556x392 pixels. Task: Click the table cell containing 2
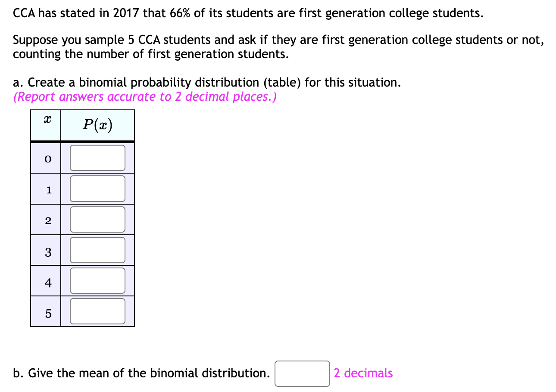tap(46, 219)
